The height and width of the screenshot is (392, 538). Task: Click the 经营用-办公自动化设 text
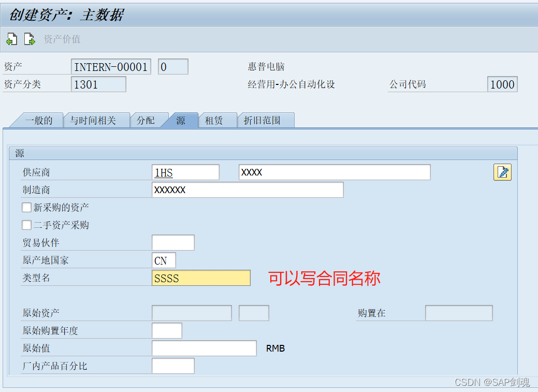[292, 84]
